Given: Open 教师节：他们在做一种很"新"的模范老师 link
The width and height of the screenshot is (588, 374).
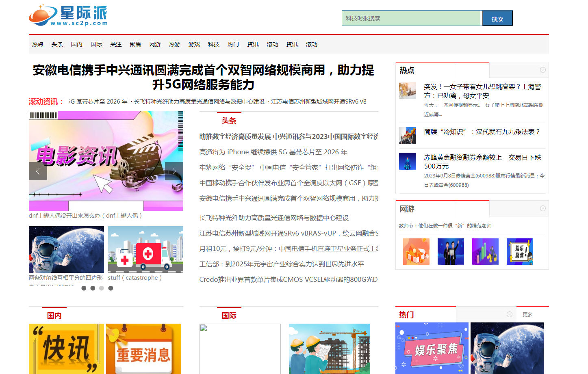Looking at the screenshot, I should [445, 225].
